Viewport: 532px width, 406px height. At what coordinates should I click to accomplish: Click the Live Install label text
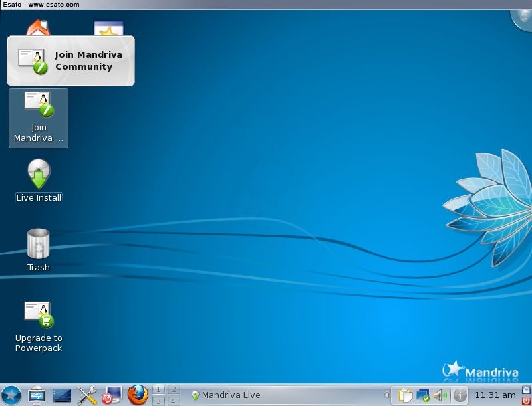coord(39,197)
